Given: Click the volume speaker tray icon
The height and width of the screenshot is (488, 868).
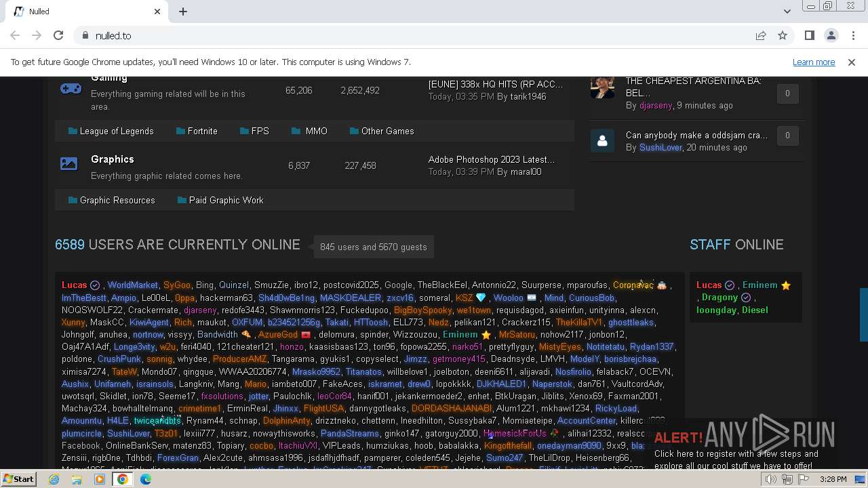Looking at the screenshot, I should tap(771, 479).
